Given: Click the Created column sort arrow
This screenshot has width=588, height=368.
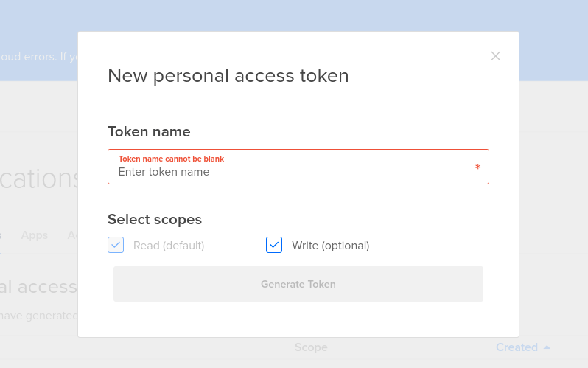Looking at the screenshot, I should click(x=547, y=347).
